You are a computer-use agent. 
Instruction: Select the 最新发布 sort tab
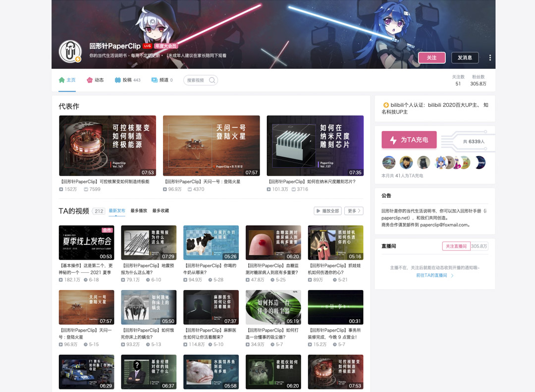(117, 211)
